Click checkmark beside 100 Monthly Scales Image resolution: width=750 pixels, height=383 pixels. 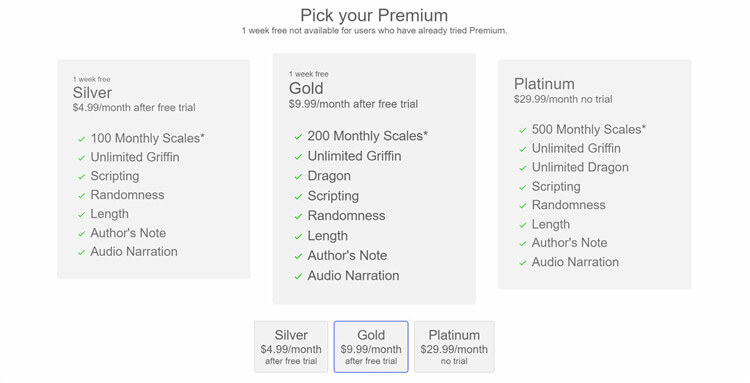(81, 139)
